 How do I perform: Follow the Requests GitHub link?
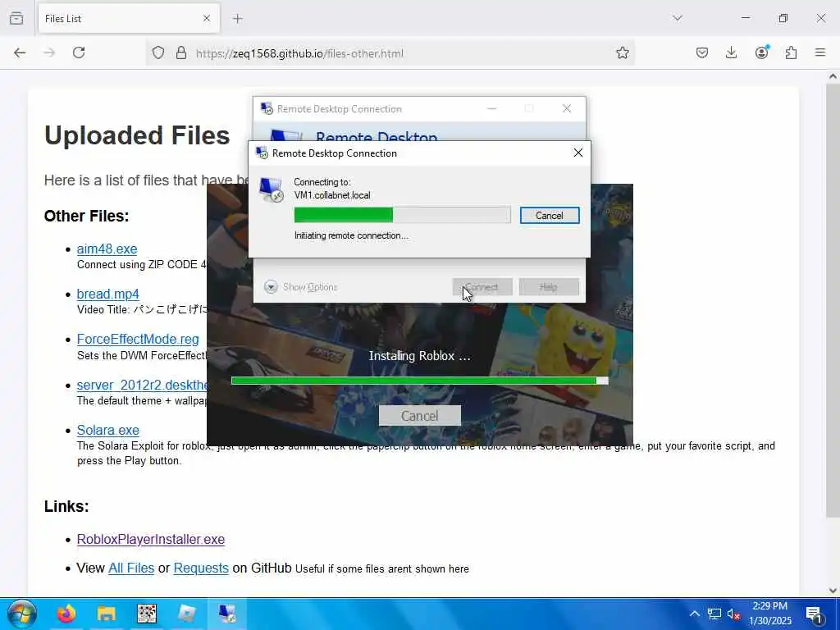click(201, 568)
